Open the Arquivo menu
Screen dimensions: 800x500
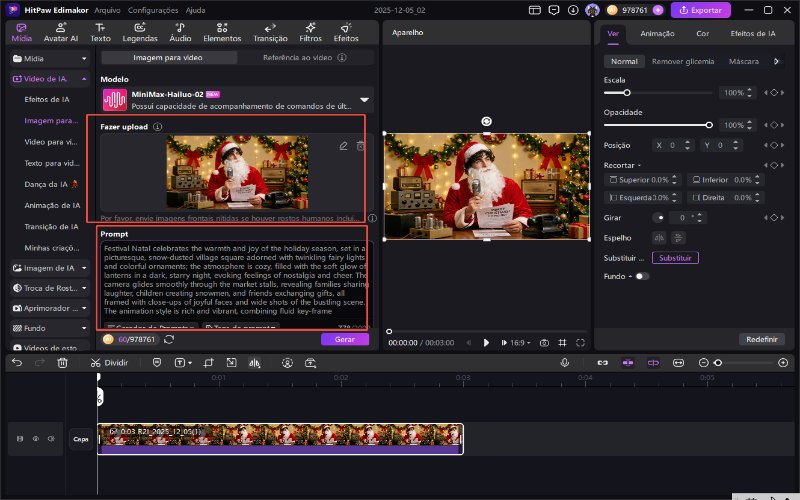[x=107, y=10]
